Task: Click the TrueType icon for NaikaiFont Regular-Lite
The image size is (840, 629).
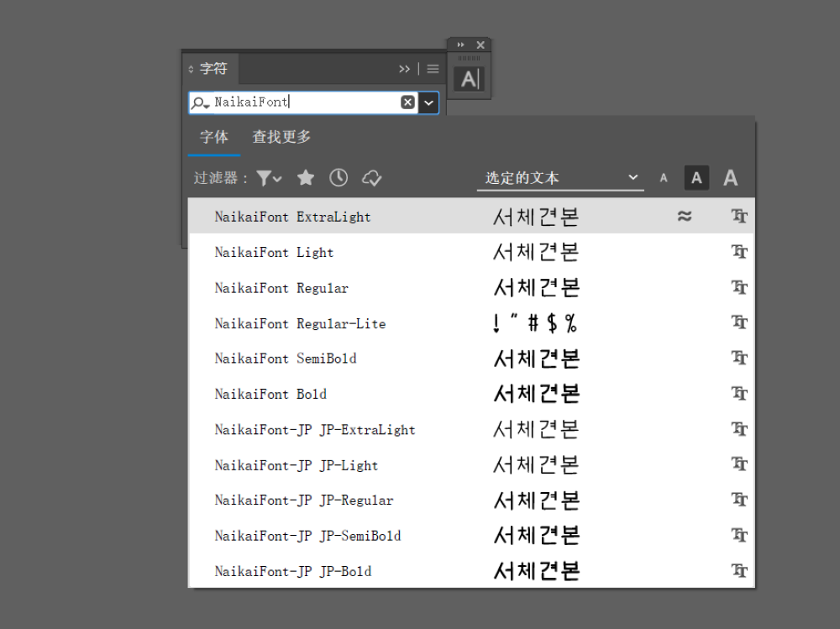Action: (739, 322)
